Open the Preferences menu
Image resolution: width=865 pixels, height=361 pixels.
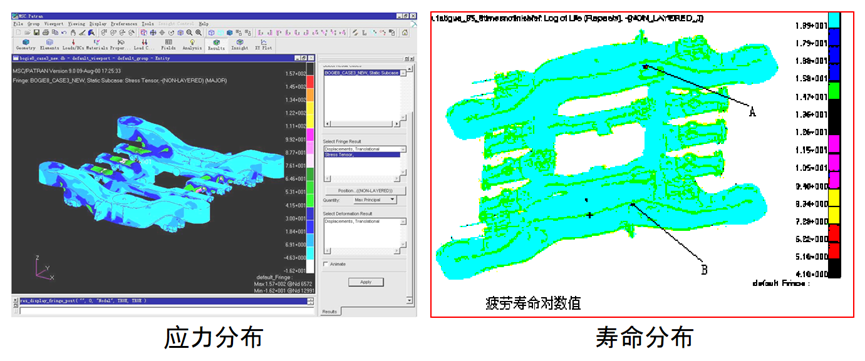124,24
